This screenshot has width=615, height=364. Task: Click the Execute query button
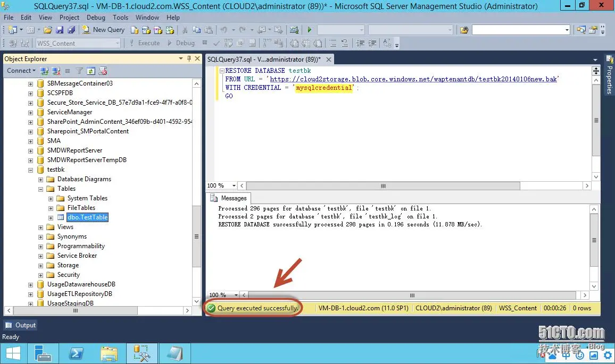145,43
